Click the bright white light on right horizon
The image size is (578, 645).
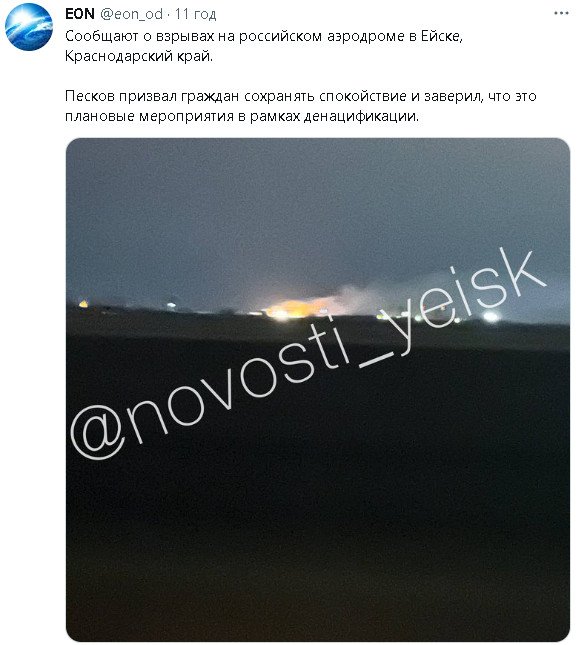click(490, 316)
